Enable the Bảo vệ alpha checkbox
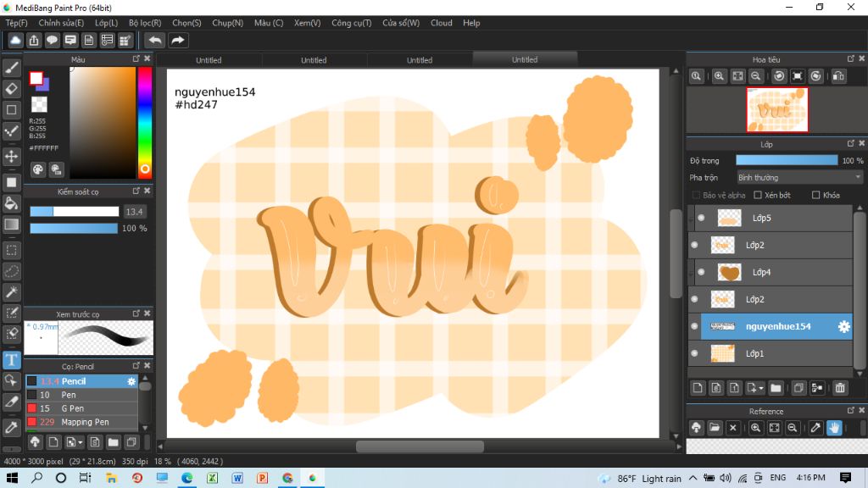868x488 pixels. point(697,196)
